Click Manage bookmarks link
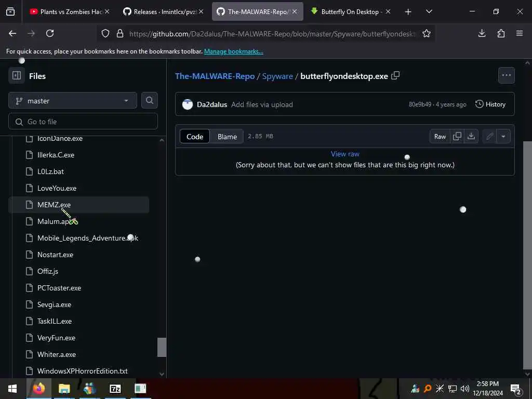This screenshot has width=532, height=399. point(233,51)
